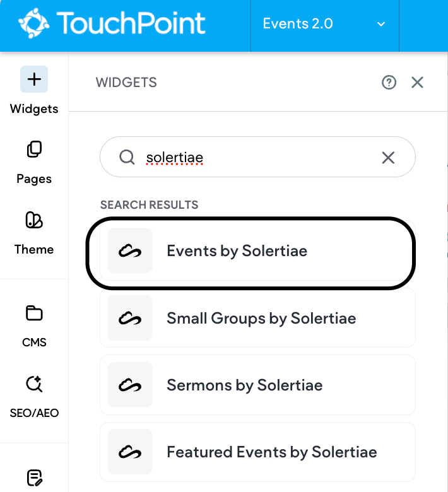The width and height of the screenshot is (448, 492).
Task: Click the widgets help question-mark icon
Action: coord(389,83)
